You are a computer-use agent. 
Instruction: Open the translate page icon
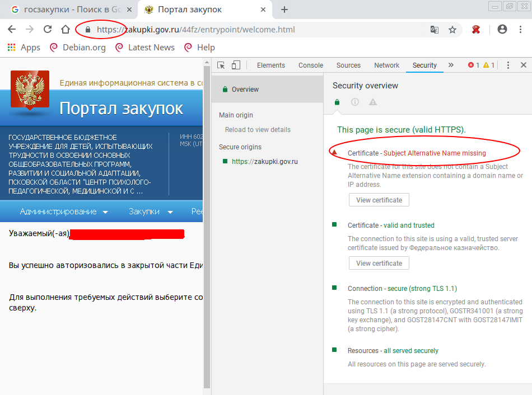435,30
